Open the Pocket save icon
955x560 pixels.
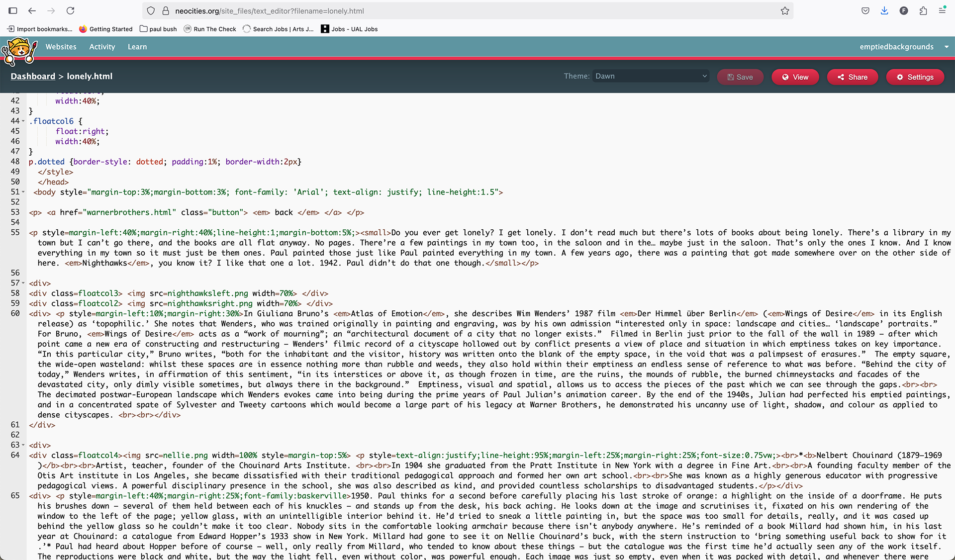point(865,11)
